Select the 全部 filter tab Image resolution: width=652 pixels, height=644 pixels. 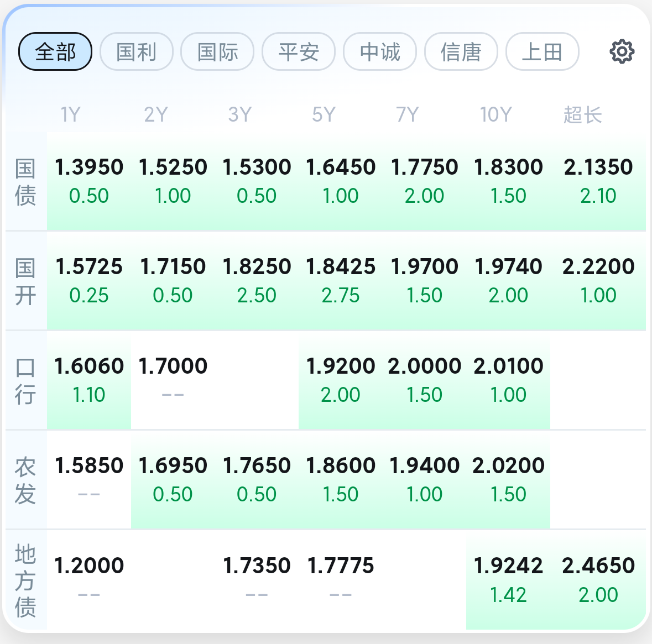click(55, 52)
